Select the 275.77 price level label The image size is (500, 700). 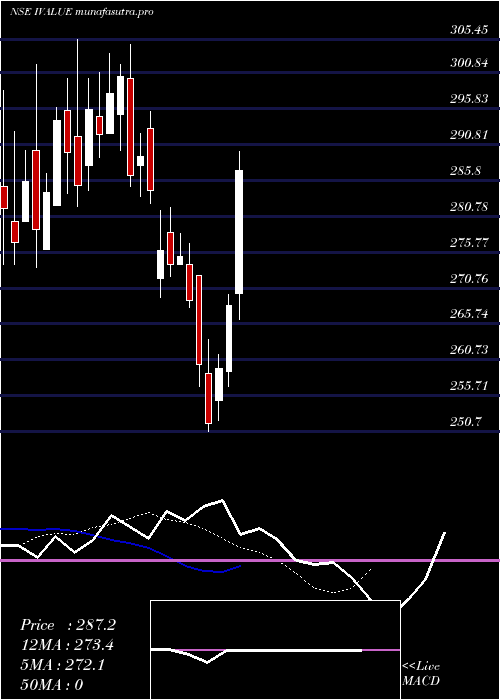click(469, 243)
